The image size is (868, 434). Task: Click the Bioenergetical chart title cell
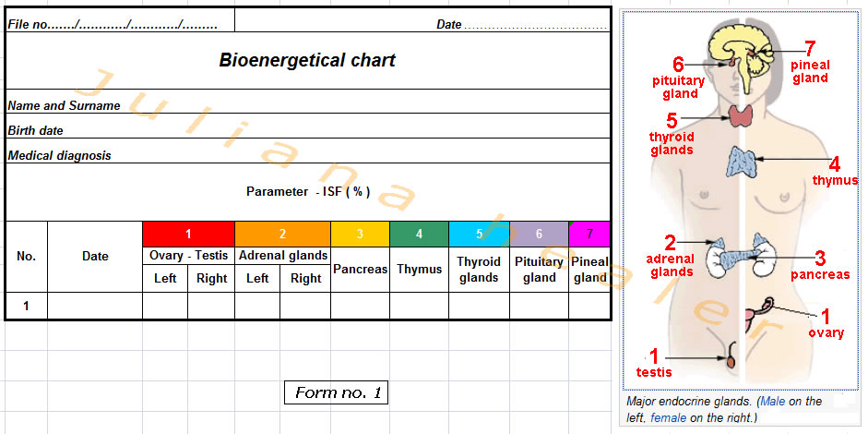pos(307,60)
